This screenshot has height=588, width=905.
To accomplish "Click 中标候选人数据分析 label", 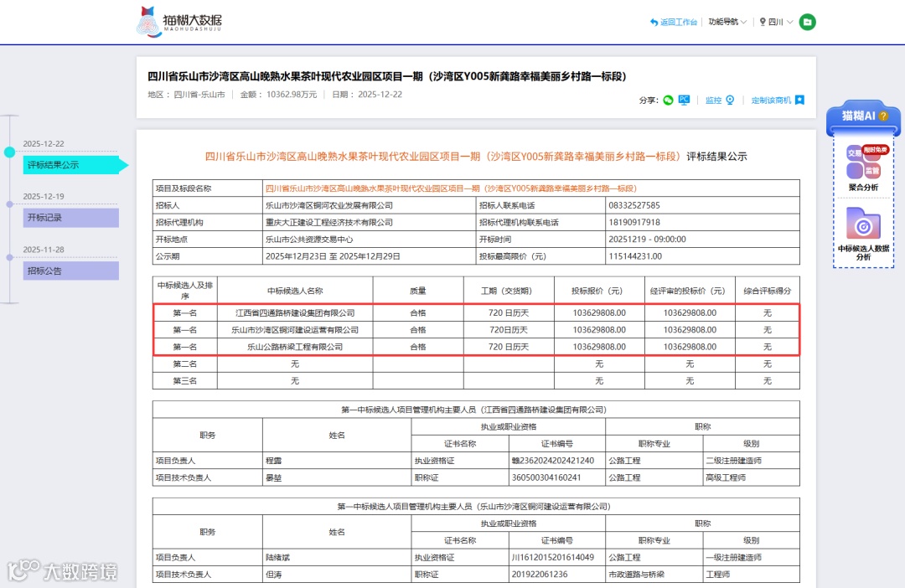I will pyautogui.click(x=863, y=253).
